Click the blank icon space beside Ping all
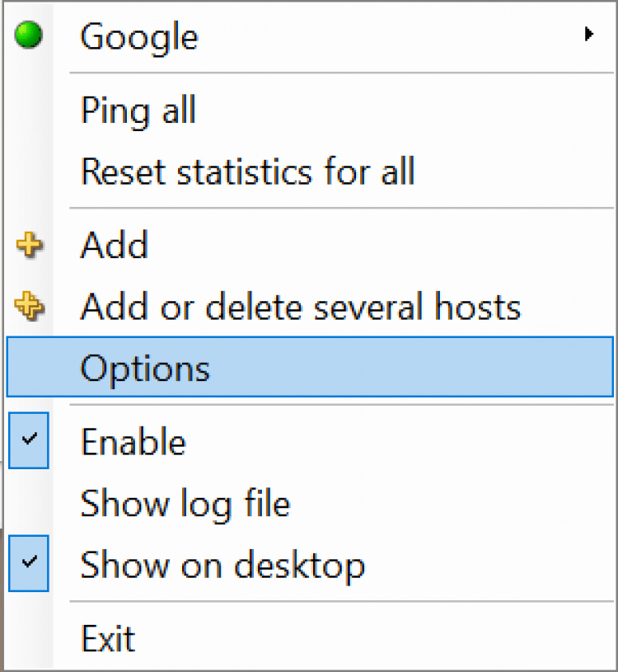This screenshot has height=672, width=618. pos(29,110)
